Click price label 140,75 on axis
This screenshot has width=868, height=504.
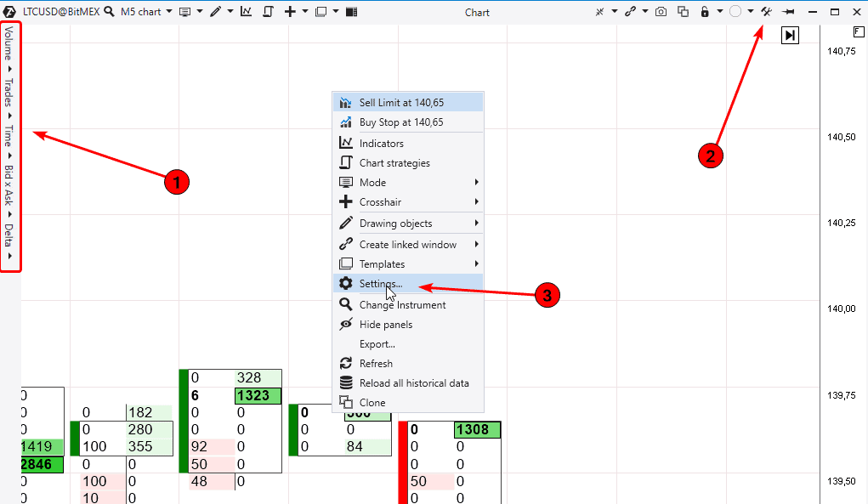click(x=841, y=51)
